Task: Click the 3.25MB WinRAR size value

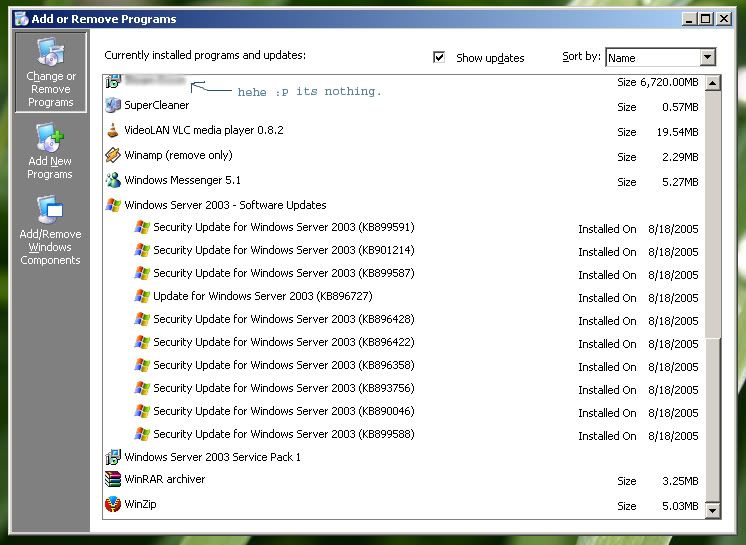Action: (680, 481)
